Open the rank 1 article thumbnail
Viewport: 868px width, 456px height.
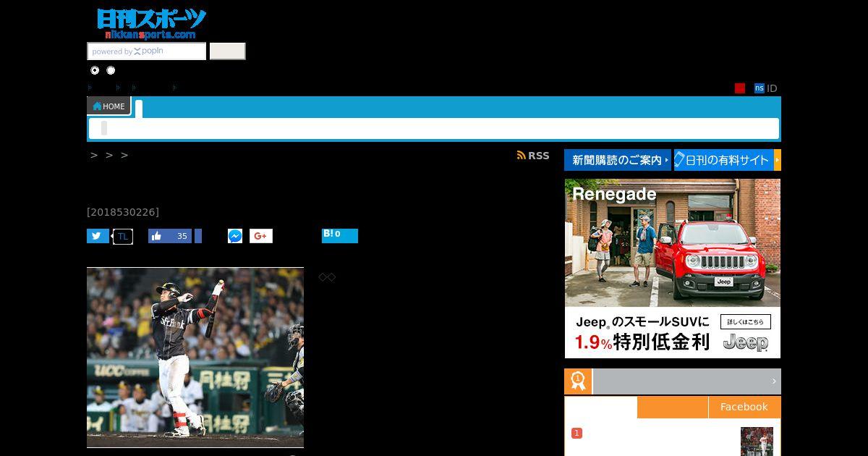(x=757, y=442)
